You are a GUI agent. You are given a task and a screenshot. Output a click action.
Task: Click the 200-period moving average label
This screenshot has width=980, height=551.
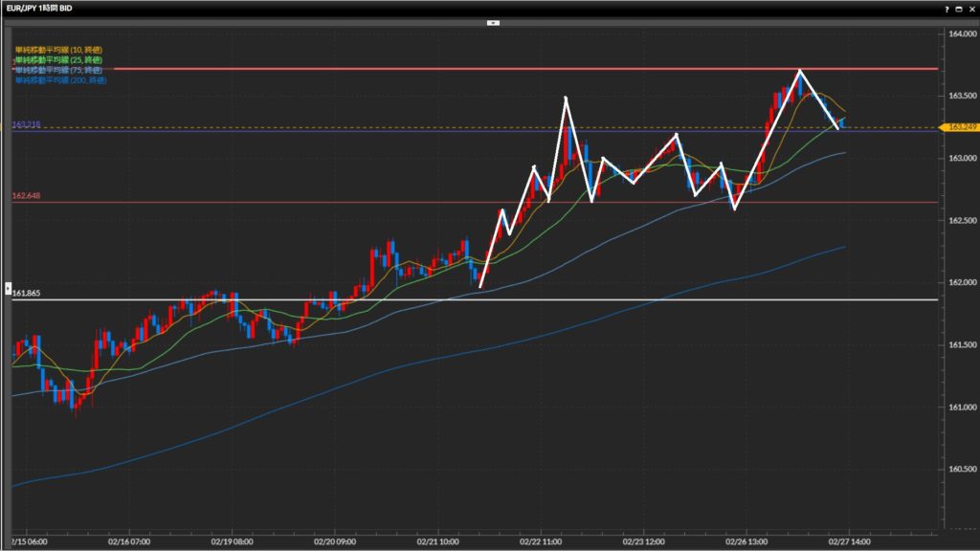(61, 80)
